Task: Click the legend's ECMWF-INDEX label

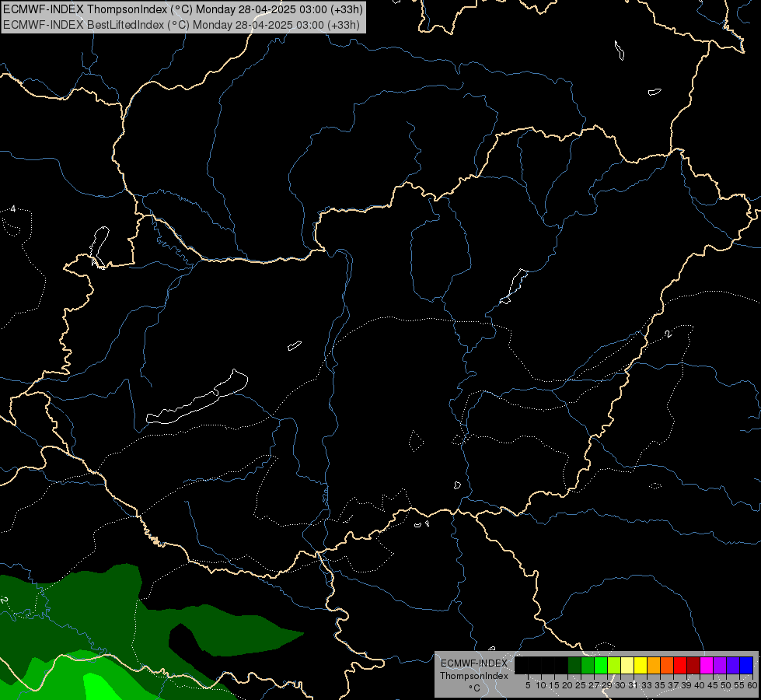Action: 474,663
